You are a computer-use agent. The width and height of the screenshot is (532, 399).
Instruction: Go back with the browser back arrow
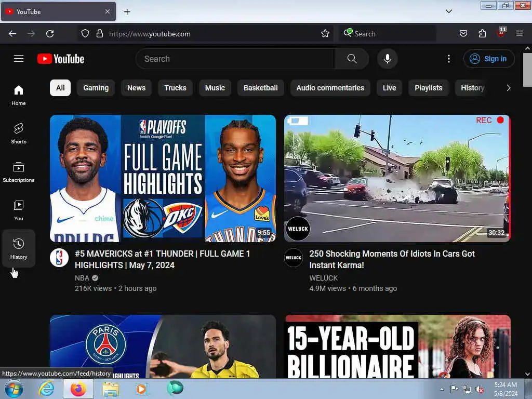(x=12, y=34)
